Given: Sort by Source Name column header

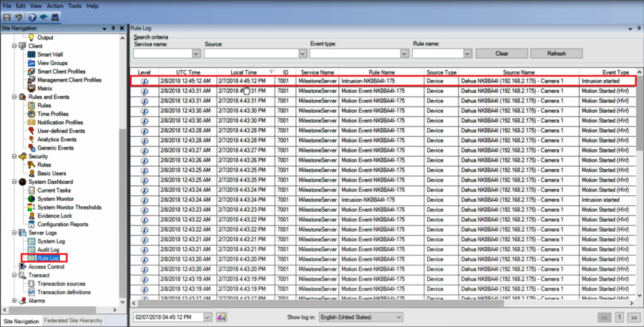Looking at the screenshot, I should point(519,72).
